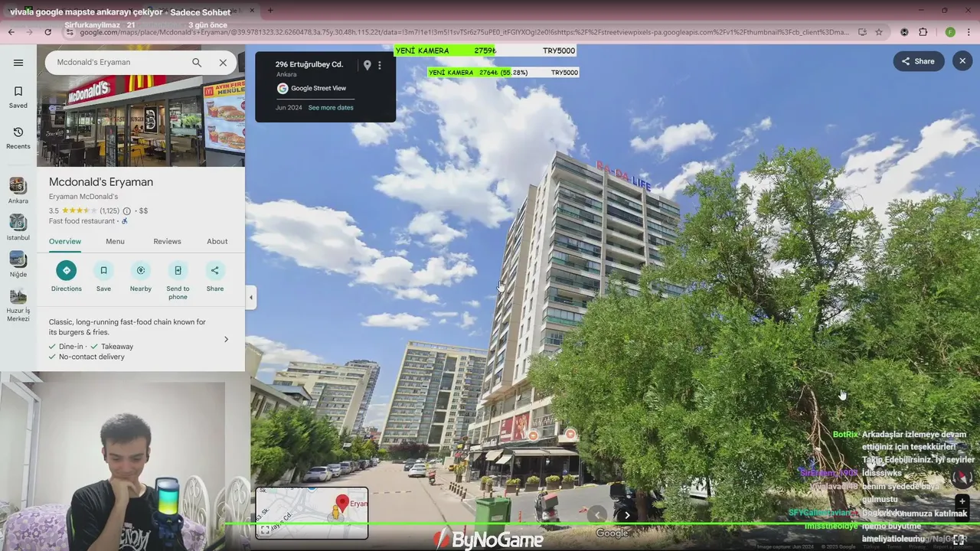
Task: Click the rating info circle icon
Action: coord(127,211)
